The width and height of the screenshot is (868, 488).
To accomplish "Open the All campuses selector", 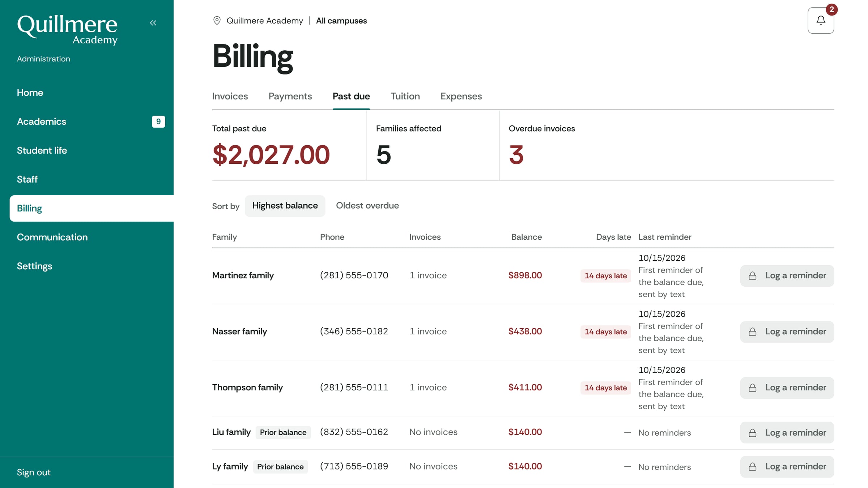I will pyautogui.click(x=341, y=21).
